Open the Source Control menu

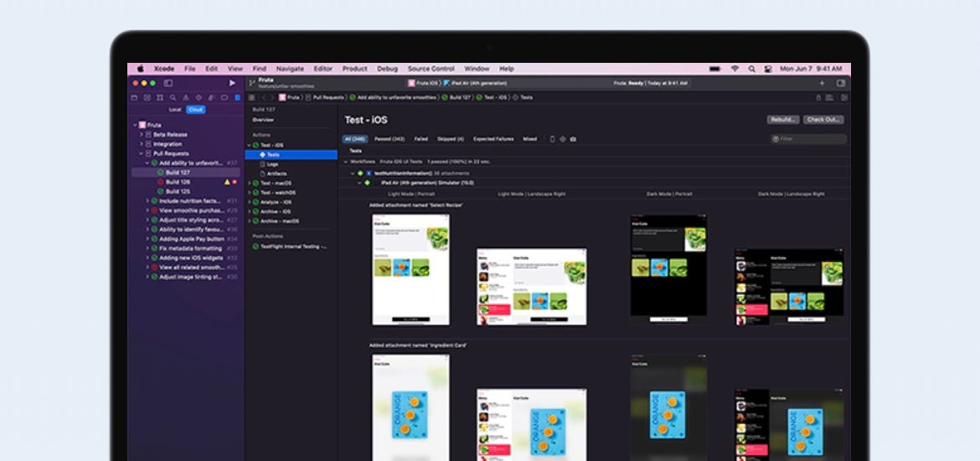point(431,69)
